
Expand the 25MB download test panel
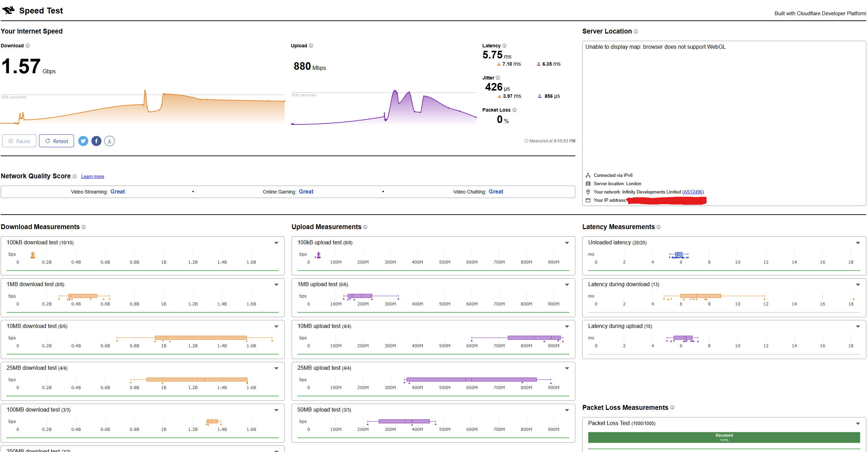276,368
